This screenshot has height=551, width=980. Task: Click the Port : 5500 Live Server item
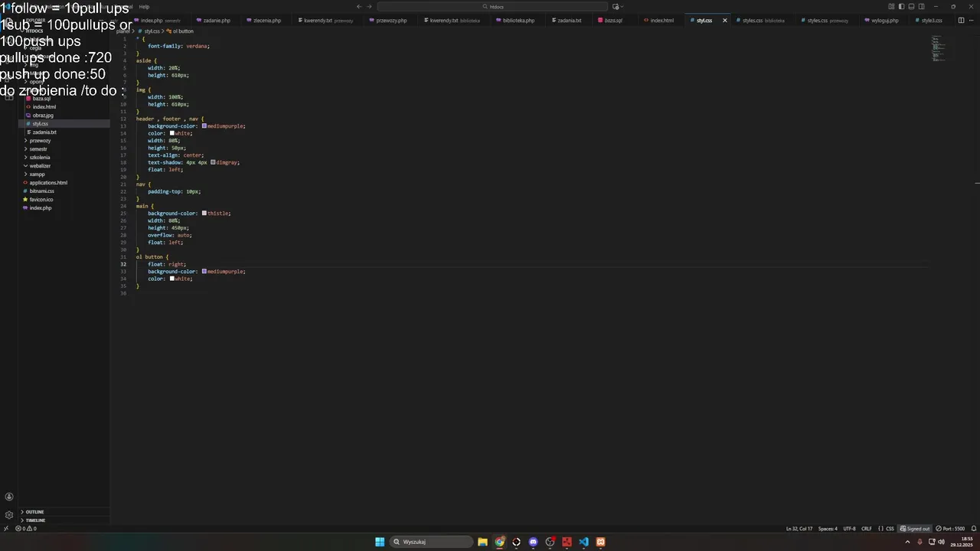(950, 529)
